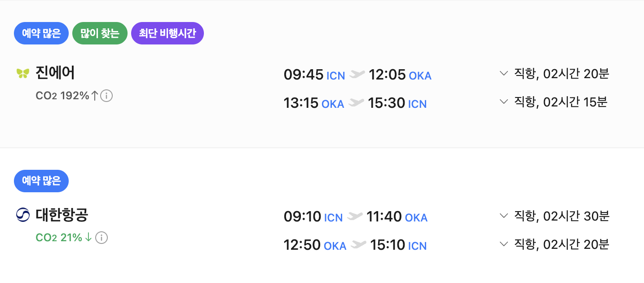This screenshot has height=283, width=644.
Task: Expand Korean Air 02시간 20분 return details
Action: coord(503,244)
